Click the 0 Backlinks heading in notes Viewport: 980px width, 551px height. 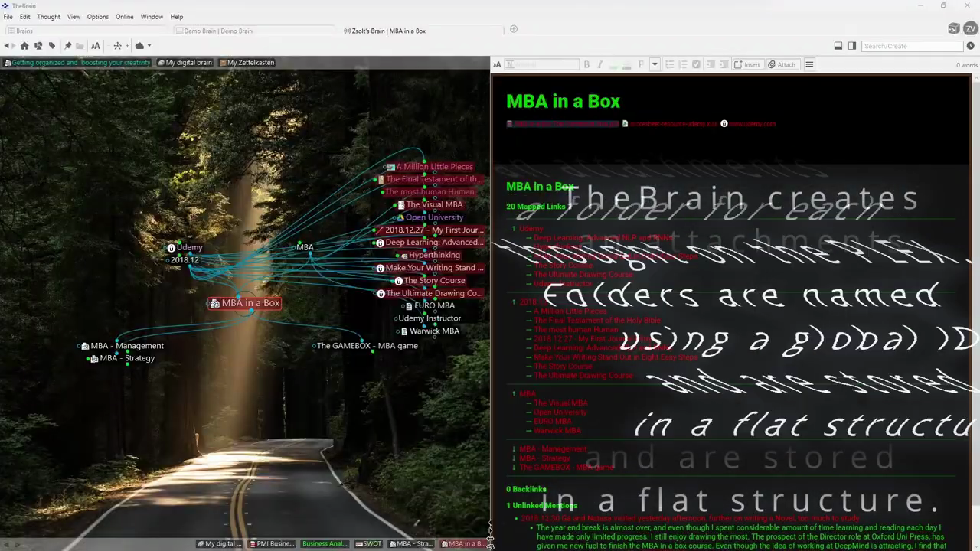pyautogui.click(x=526, y=489)
